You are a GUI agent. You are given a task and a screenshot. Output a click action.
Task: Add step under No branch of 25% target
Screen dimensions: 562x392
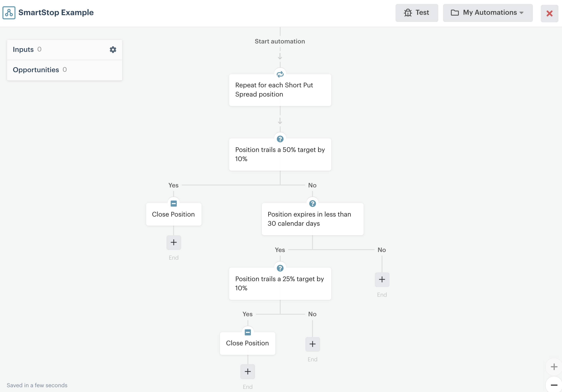[312, 344]
